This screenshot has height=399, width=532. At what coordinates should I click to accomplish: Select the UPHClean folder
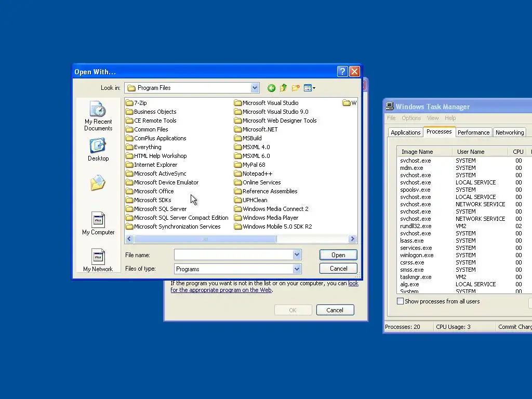tap(251, 200)
